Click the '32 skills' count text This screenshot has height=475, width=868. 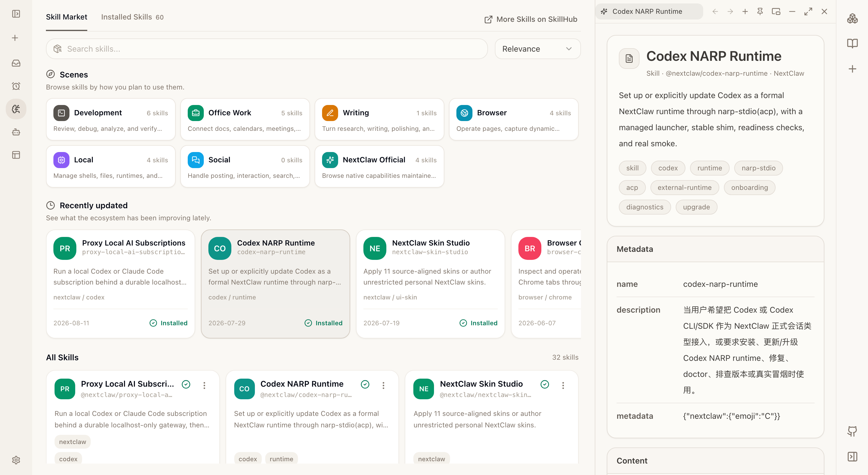pyautogui.click(x=565, y=357)
